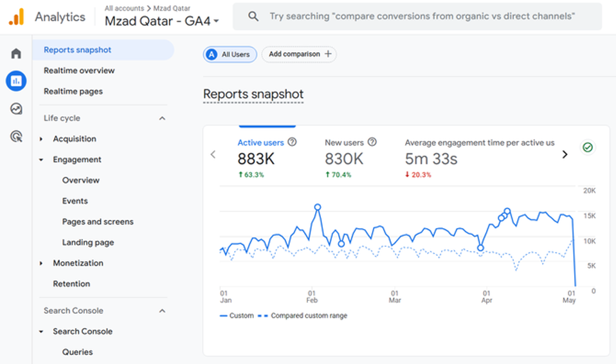Click the 63.3% increase indicator

(251, 174)
